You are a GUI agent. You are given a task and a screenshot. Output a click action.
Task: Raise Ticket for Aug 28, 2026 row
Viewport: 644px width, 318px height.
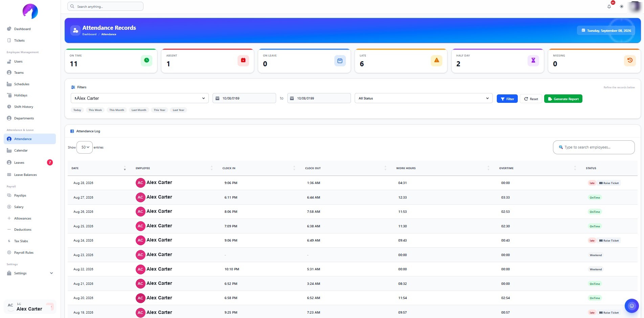[609, 183]
